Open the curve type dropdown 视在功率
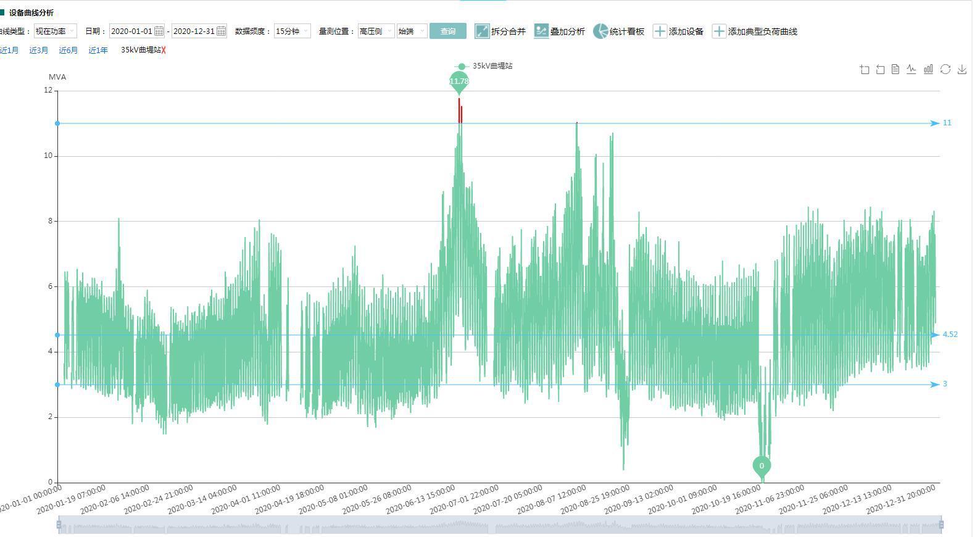The height and width of the screenshot is (537, 980). 56,31
